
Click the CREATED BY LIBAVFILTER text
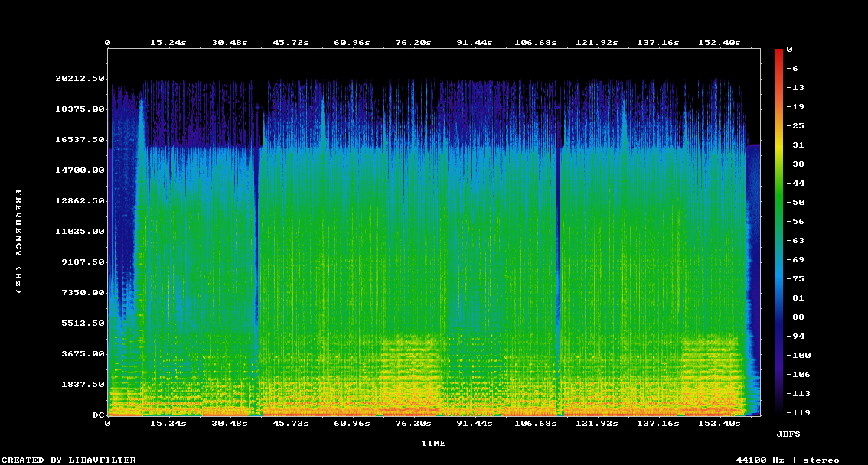[x=69, y=460]
